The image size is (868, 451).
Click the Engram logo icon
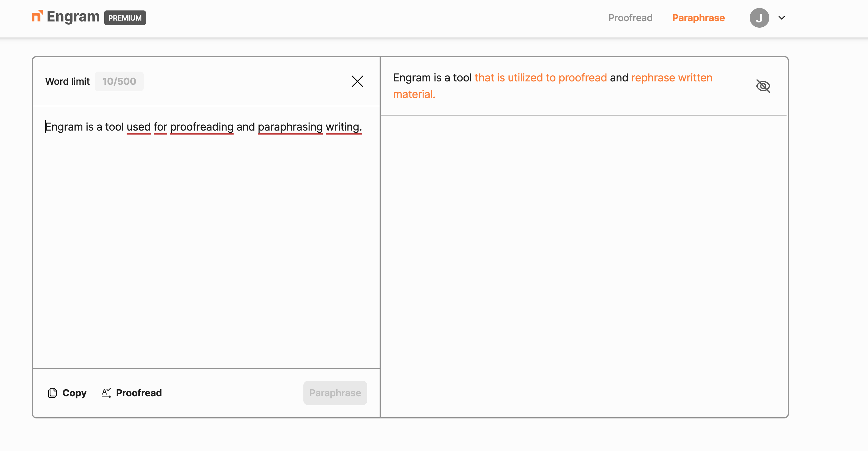(x=37, y=16)
